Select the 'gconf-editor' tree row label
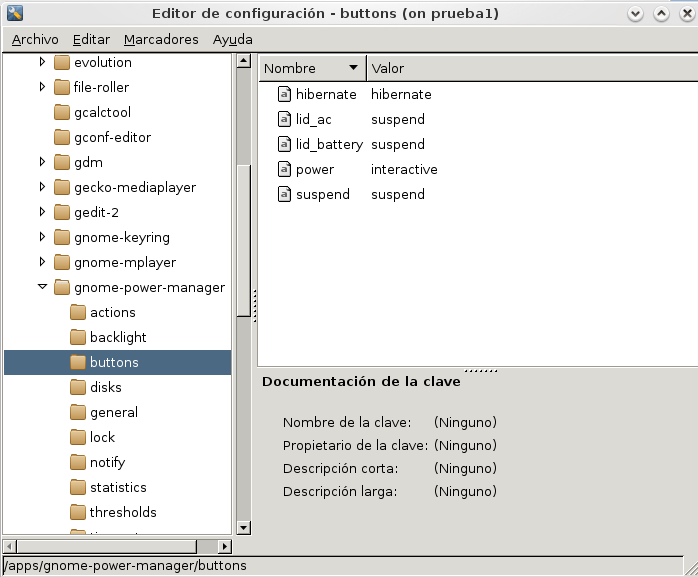The image size is (698, 577). click(113, 137)
